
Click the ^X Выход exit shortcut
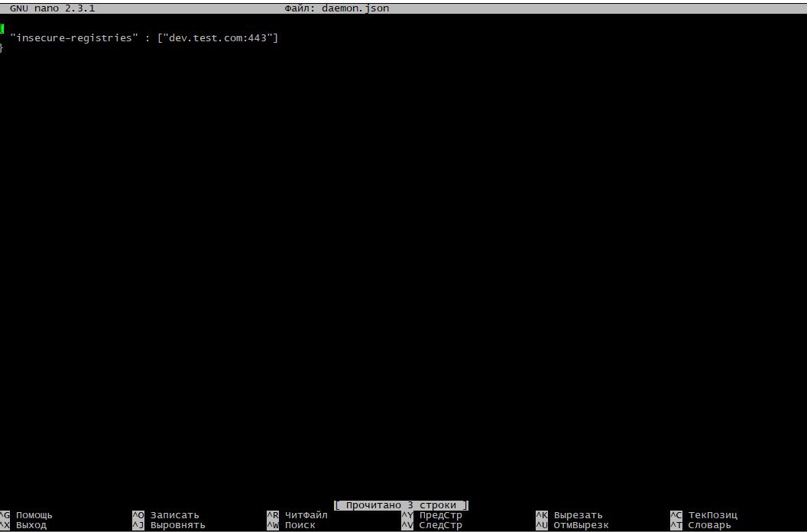tap(23, 525)
